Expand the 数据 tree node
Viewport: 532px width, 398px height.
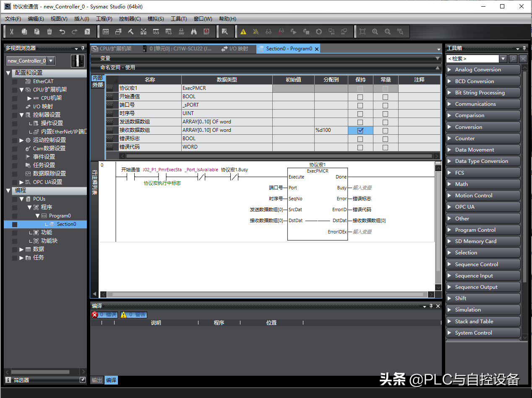(x=22, y=249)
